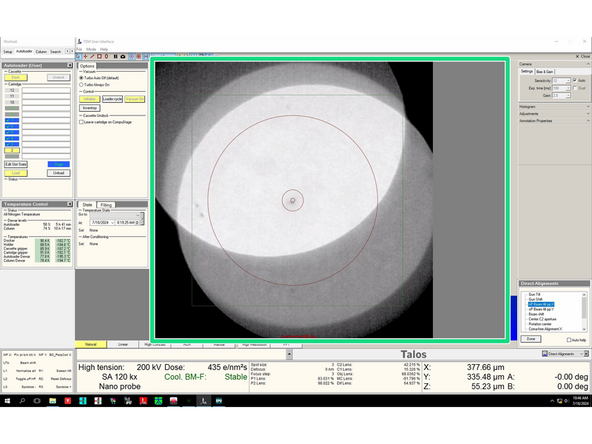Select Center C2 aperture alignment

click(542, 319)
